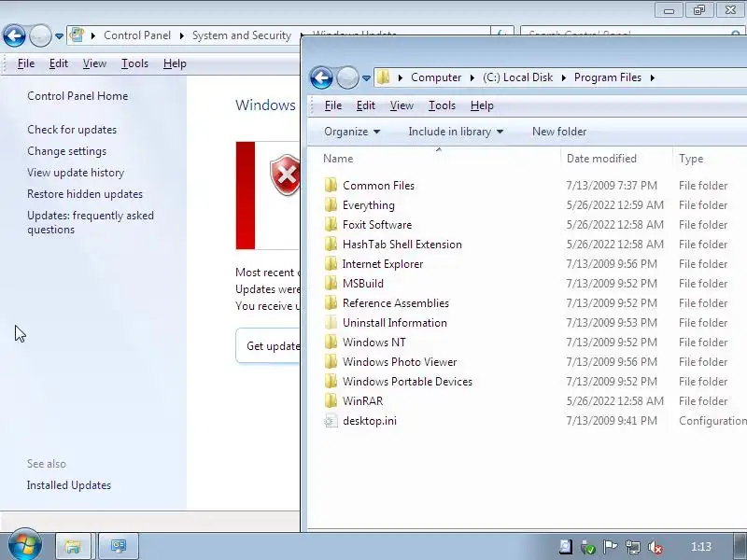Select the Internet Explorer folder icon
This screenshot has height=560, width=747.
[331, 263]
